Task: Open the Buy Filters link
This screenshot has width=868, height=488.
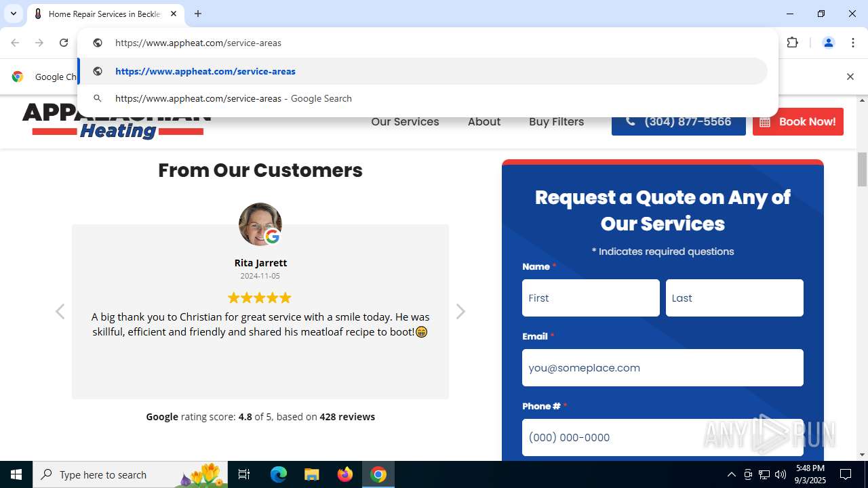Action: click(x=557, y=122)
